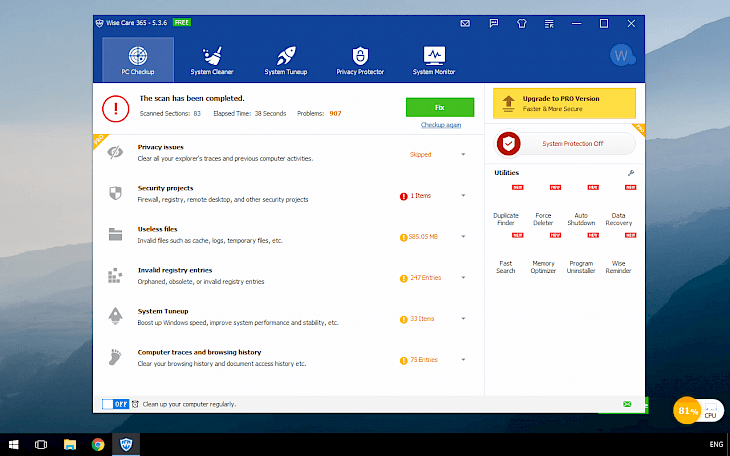
Task: Launch Chrome from the taskbar
Action: pos(98,444)
